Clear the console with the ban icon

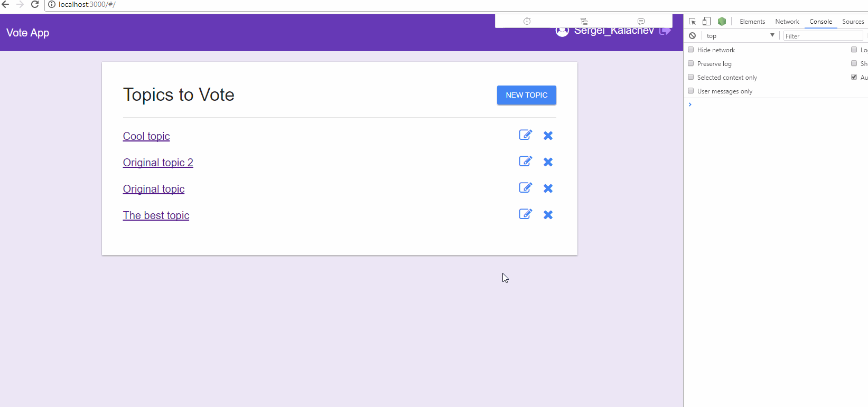(x=692, y=36)
